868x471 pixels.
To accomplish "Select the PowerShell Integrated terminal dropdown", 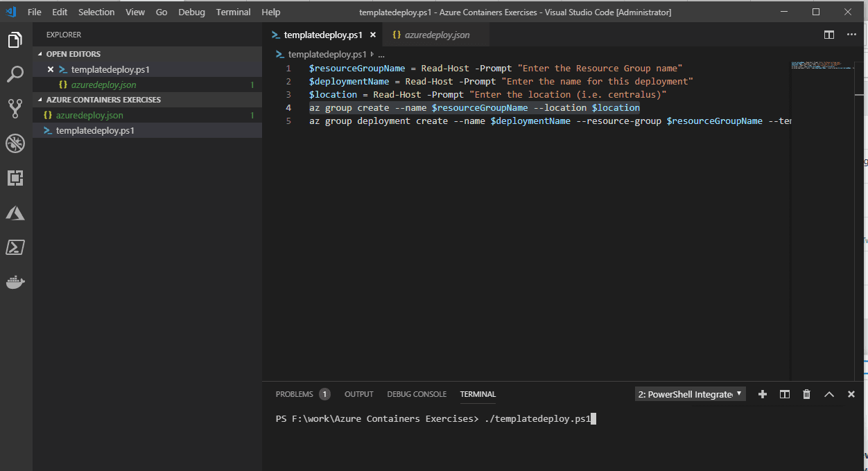I will click(x=691, y=394).
